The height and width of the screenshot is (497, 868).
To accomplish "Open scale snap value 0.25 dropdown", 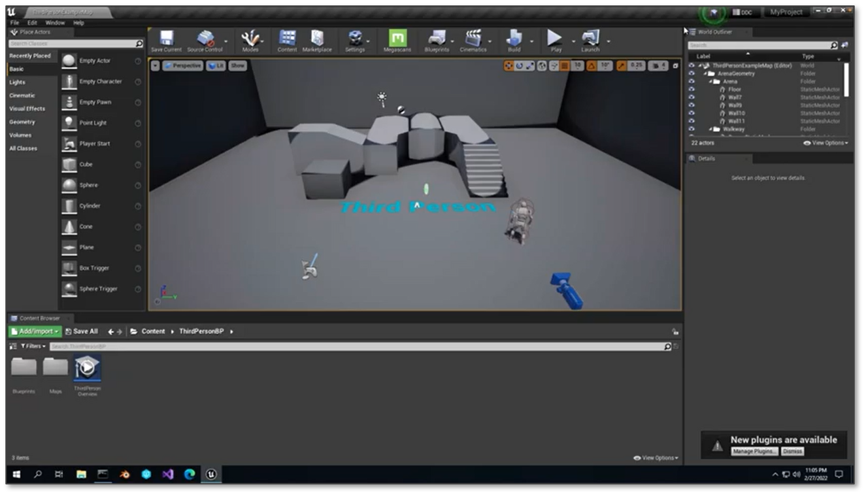I will click(x=637, y=66).
